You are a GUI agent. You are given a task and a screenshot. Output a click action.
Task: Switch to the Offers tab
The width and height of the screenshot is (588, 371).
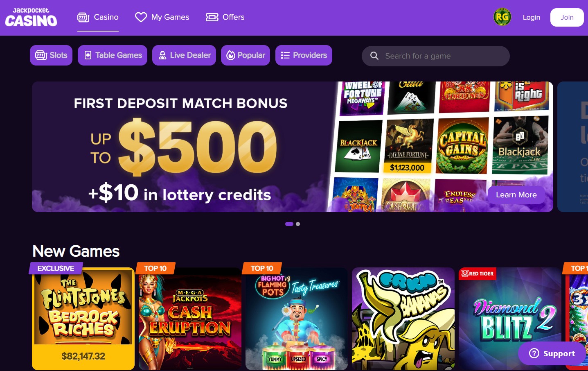click(225, 17)
